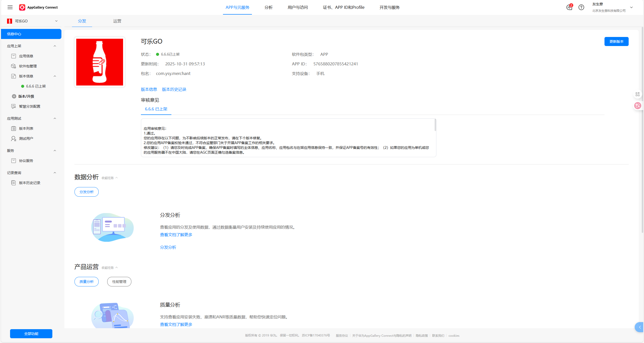The height and width of the screenshot is (343, 644).
Task: Switch to the 运营 tab
Action: [x=117, y=21]
